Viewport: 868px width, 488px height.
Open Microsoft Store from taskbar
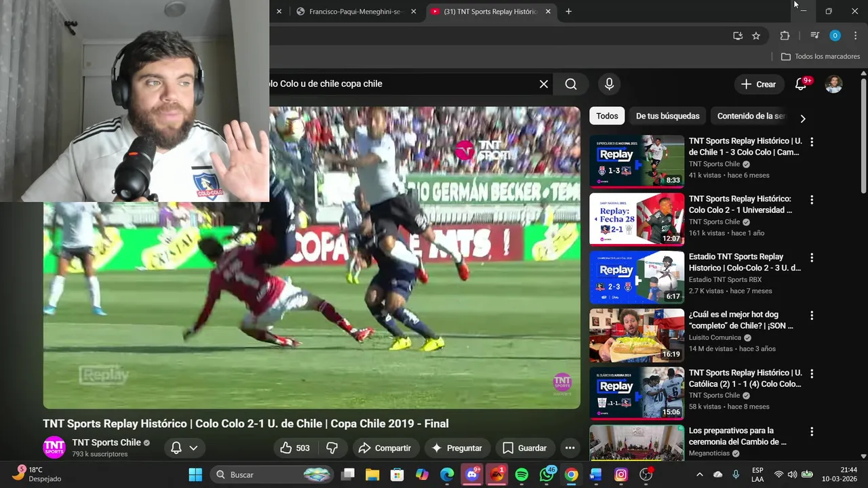[x=397, y=474]
